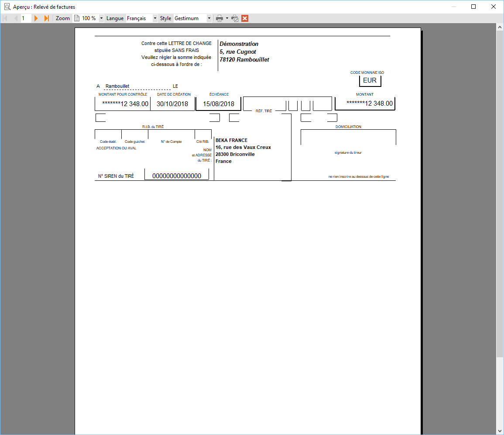This screenshot has height=435, width=504.
Task: Click the Gestimum style field
Action: [x=190, y=18]
